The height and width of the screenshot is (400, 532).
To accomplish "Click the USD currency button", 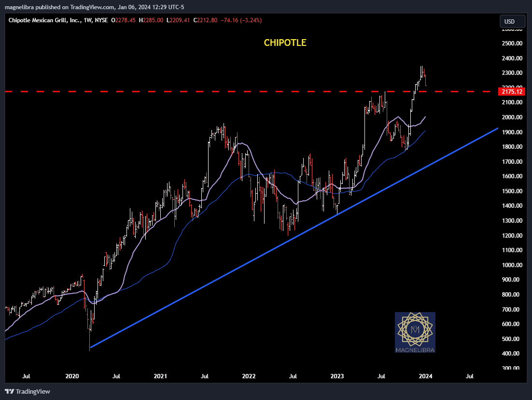I will pyautogui.click(x=512, y=21).
